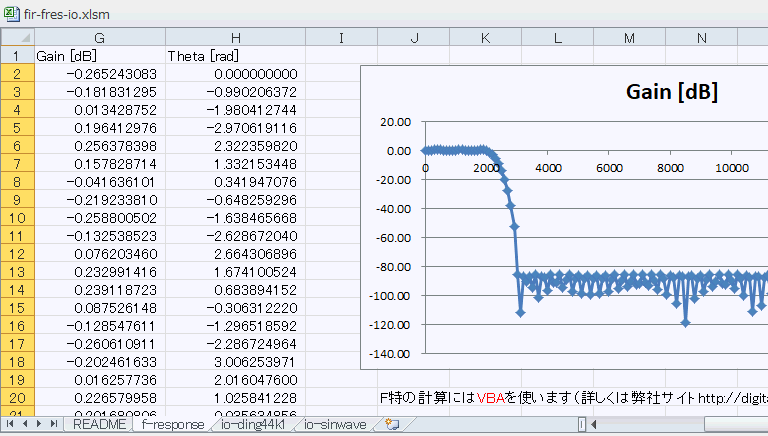Viewport: 768px width, 436px height.
Task: Switch to the f-response sheet tab
Action: [x=172, y=424]
